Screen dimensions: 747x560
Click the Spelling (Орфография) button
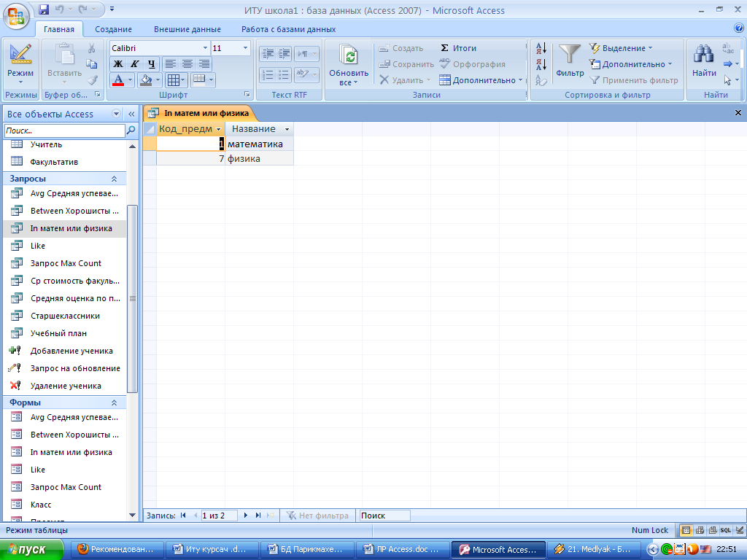point(472,64)
